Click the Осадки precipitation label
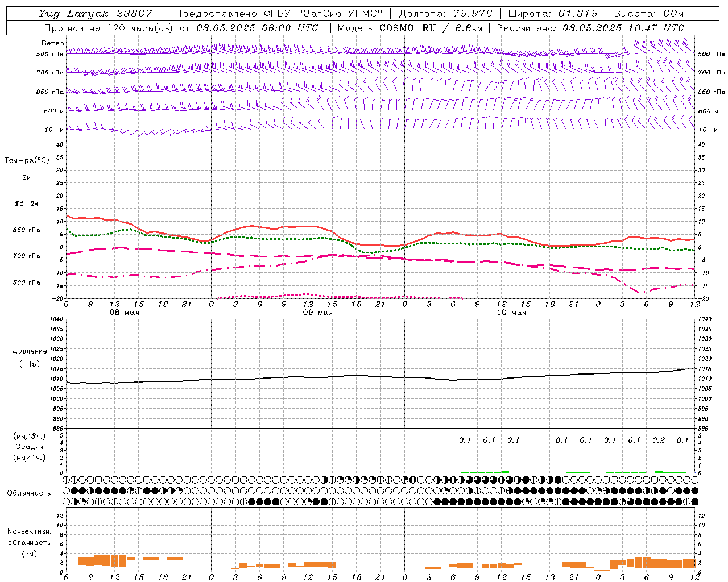Image resolution: width=728 pixels, height=582 pixels. [x=30, y=447]
